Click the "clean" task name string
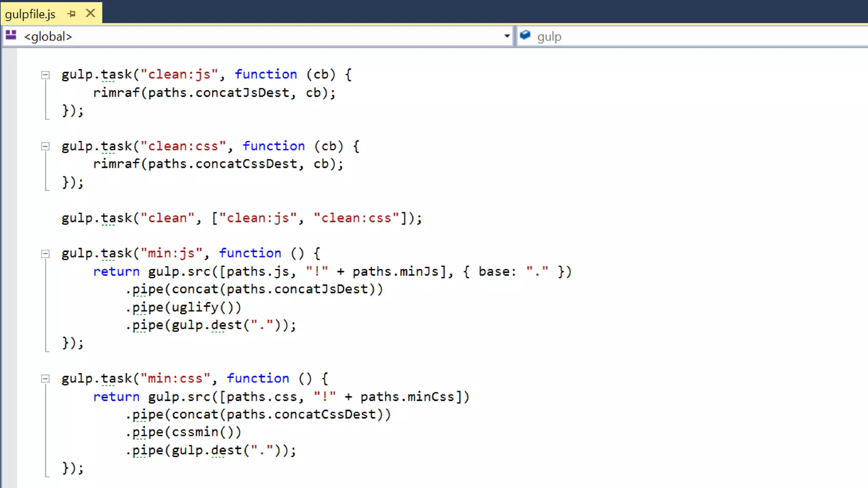The height and width of the screenshot is (488, 868). tap(167, 218)
